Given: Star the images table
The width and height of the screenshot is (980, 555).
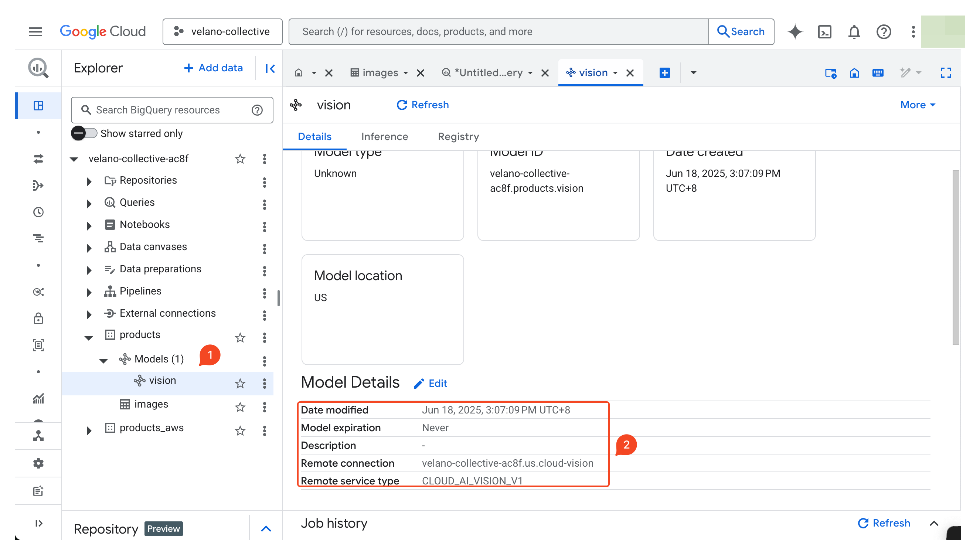Looking at the screenshot, I should pos(240,407).
